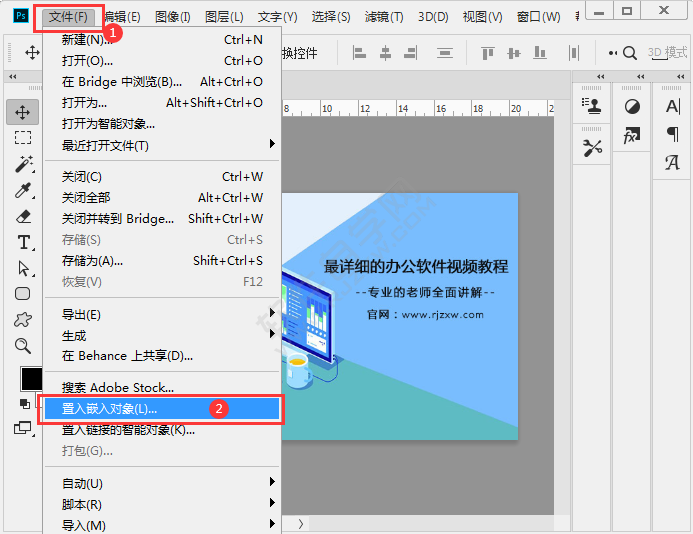Click the black foreground color swatch
The height and width of the screenshot is (534, 693).
point(31,378)
